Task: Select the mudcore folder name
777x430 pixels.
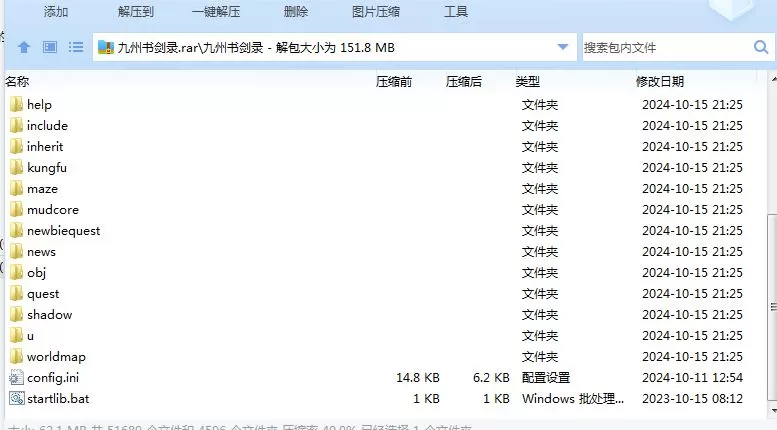Action: [x=53, y=210]
